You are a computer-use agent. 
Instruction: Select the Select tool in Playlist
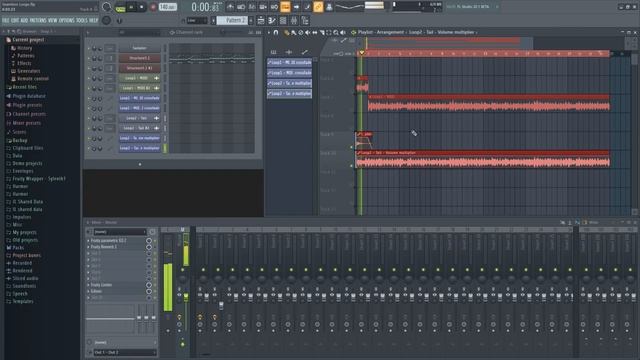pos(329,32)
